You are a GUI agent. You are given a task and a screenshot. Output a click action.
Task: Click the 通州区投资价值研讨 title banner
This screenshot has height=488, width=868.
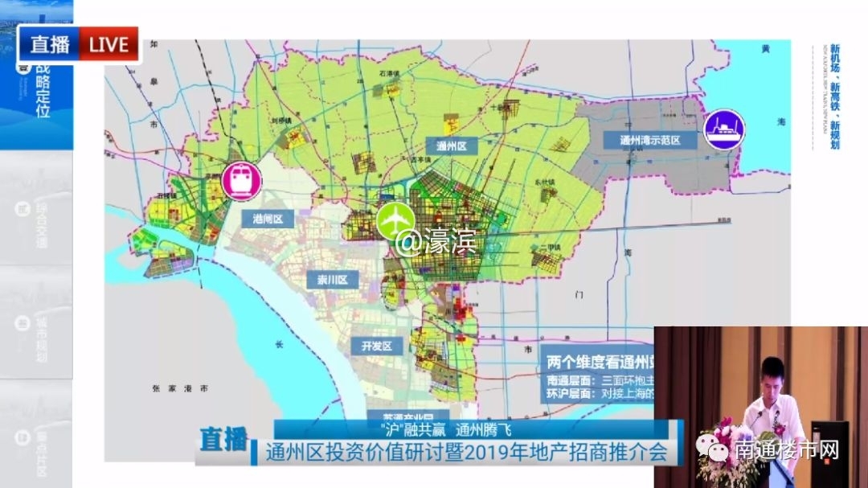click(466, 451)
